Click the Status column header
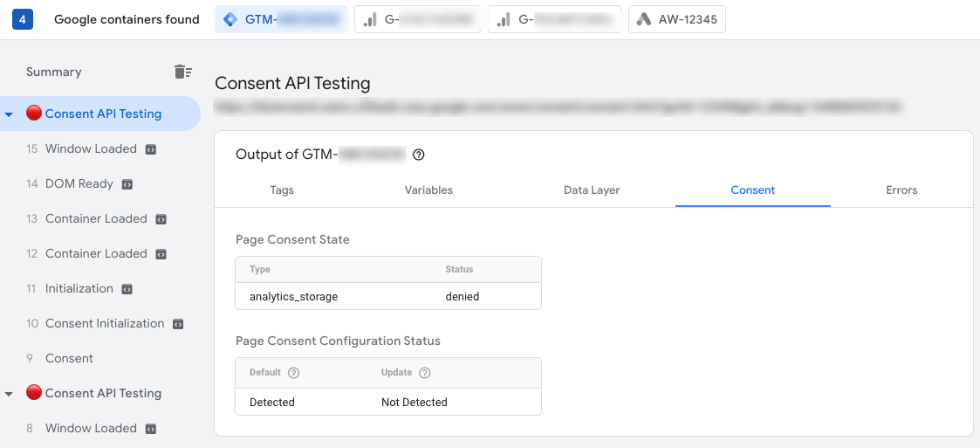The image size is (980, 448). pos(459,270)
